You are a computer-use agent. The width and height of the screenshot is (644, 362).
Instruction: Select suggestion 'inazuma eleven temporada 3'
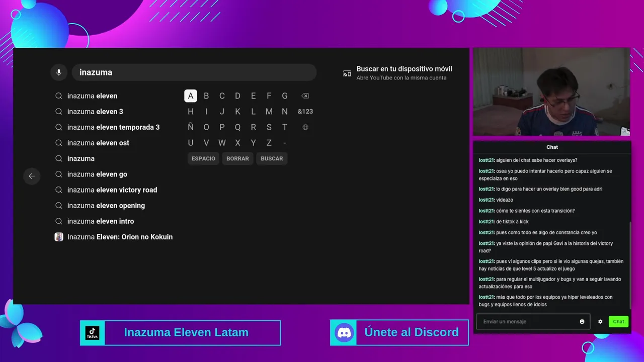click(113, 127)
